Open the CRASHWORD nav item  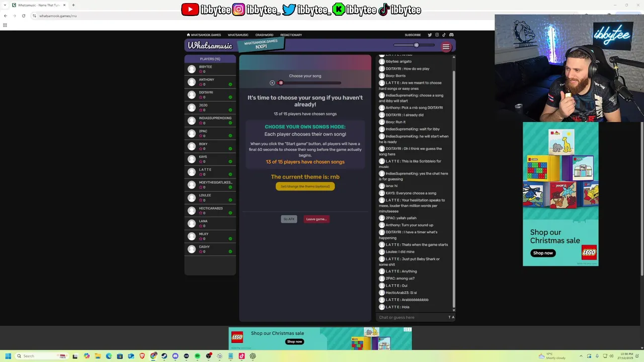[x=264, y=35]
